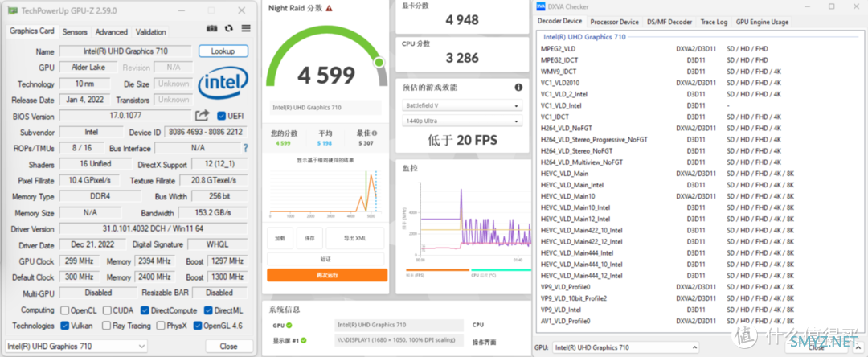Click the teal CPU temperature legend bar
The height and width of the screenshot is (357, 868).
(x=501, y=270)
